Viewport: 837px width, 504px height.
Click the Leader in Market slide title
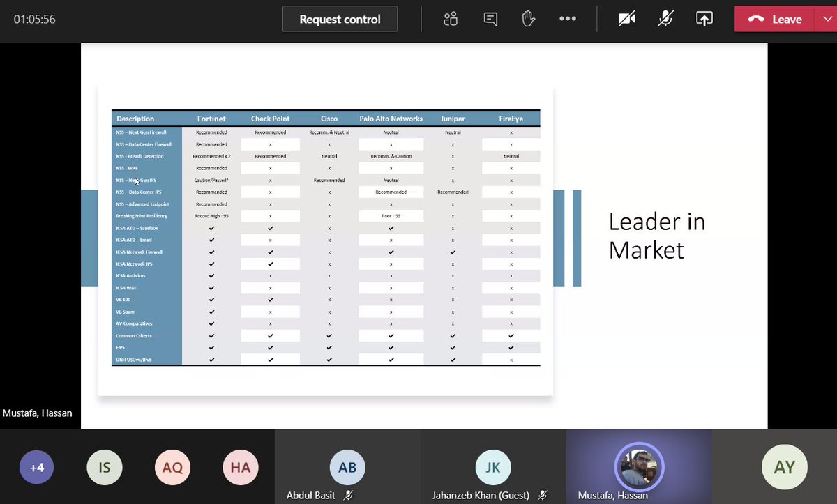click(657, 236)
